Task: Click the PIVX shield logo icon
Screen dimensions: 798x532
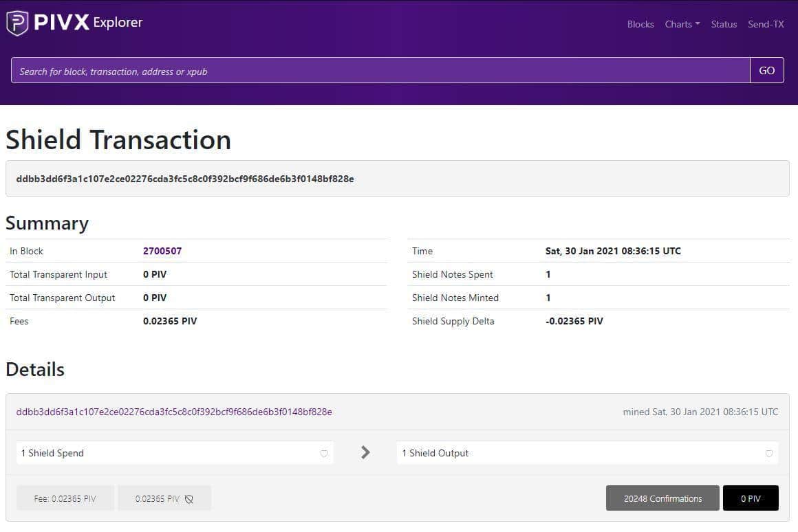Action: [x=17, y=23]
